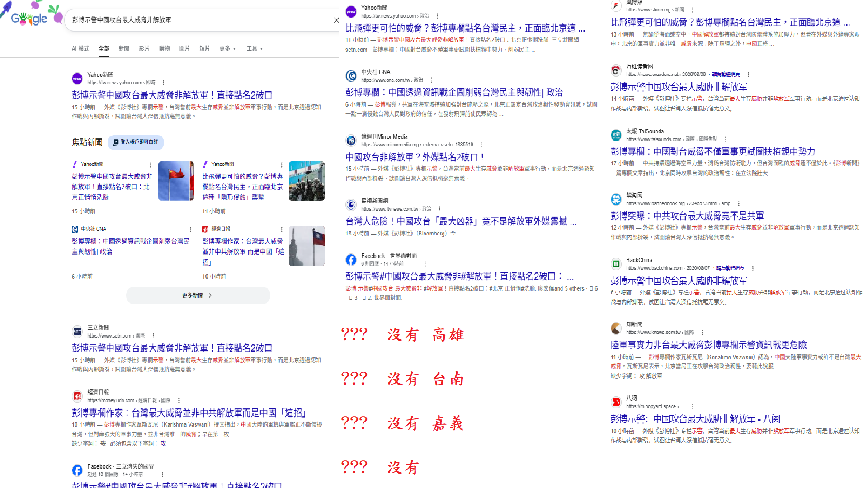
Task: Click the Google doodle logo
Action: pyautogui.click(x=32, y=14)
